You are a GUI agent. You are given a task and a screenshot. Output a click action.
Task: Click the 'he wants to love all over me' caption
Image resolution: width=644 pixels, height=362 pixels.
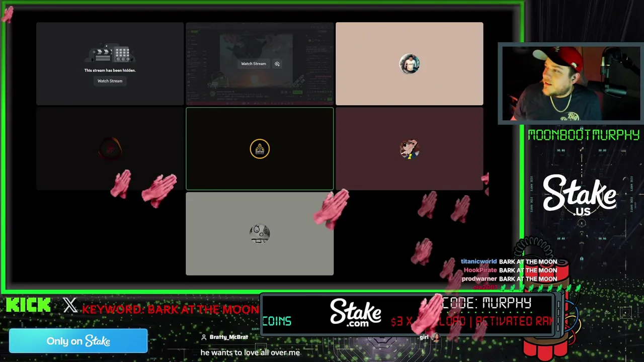250,352
